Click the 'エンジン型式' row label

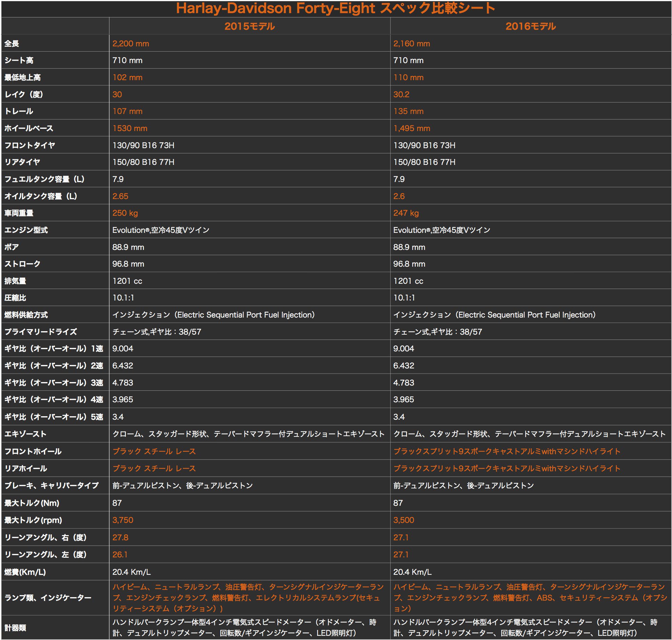[26, 230]
